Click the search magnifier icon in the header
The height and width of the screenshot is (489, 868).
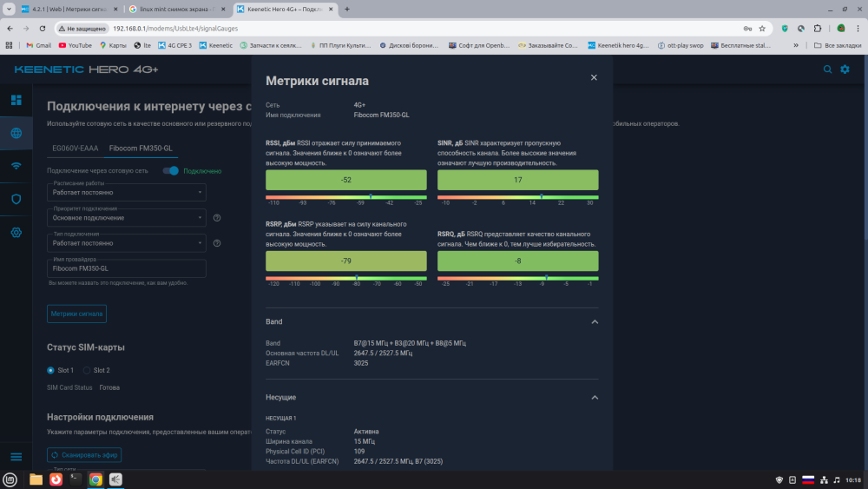coord(827,69)
